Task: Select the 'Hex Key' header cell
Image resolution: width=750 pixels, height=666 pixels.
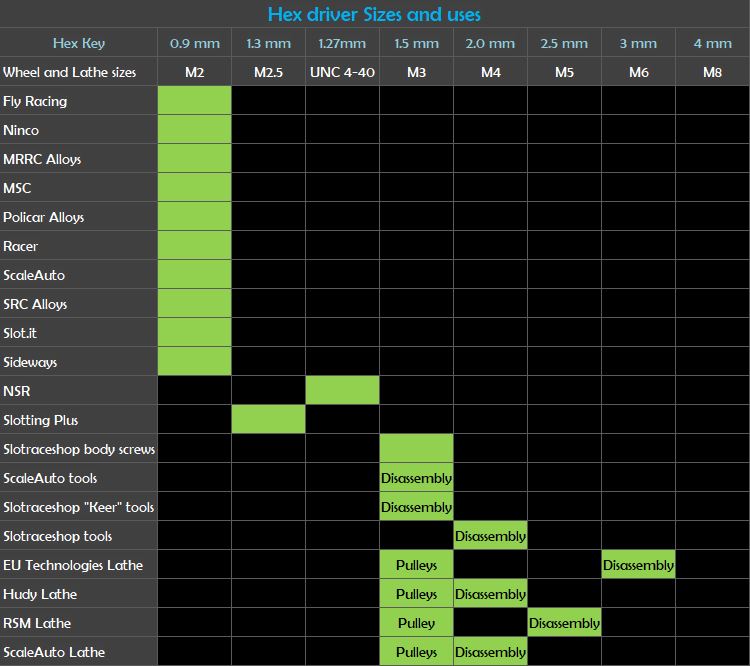Action: click(79, 43)
